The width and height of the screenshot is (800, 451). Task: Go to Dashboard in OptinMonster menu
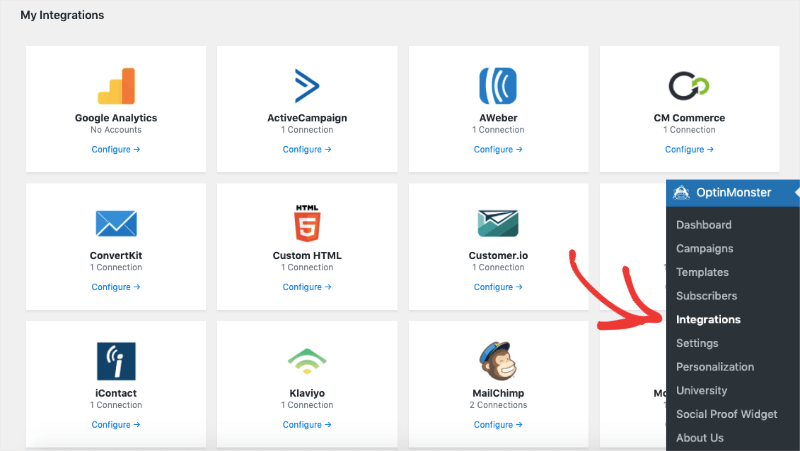[x=704, y=225]
